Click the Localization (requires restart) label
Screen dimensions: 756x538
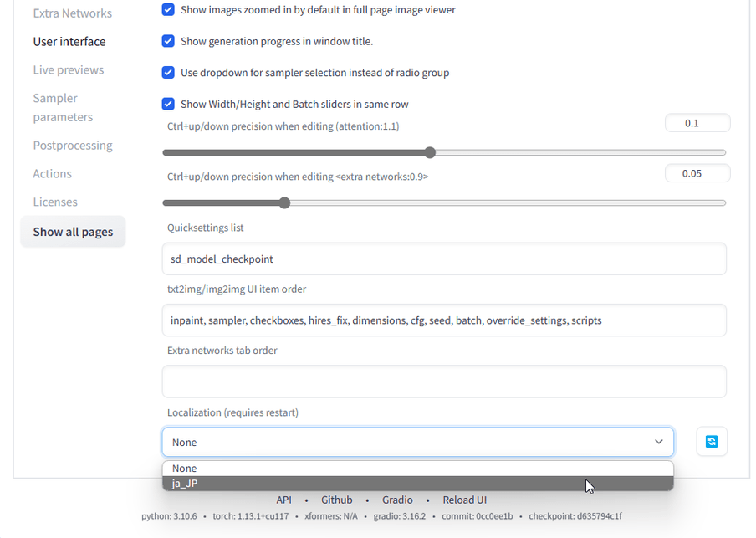(232, 412)
